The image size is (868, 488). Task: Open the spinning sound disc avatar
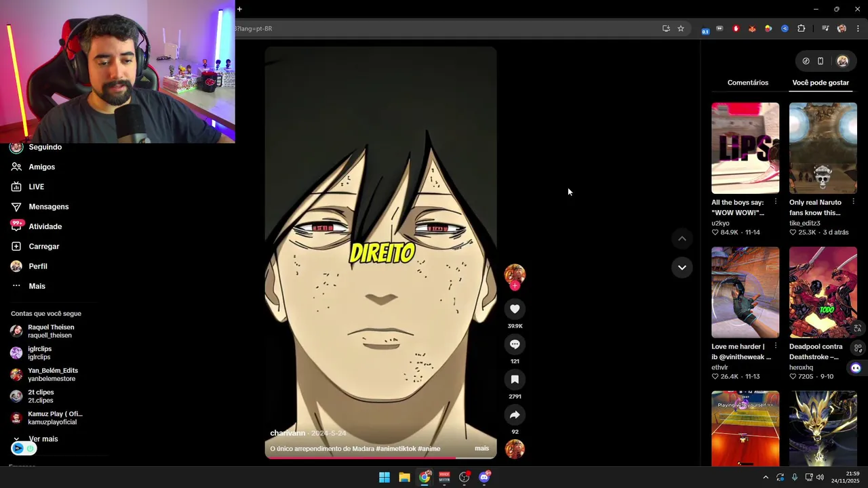pos(515,449)
